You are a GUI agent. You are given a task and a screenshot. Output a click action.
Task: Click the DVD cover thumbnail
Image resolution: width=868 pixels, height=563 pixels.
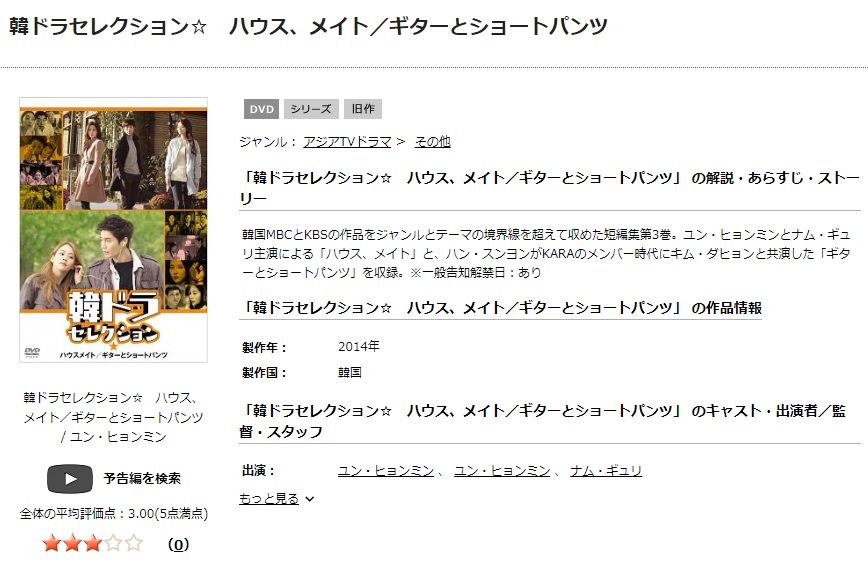tap(113, 230)
